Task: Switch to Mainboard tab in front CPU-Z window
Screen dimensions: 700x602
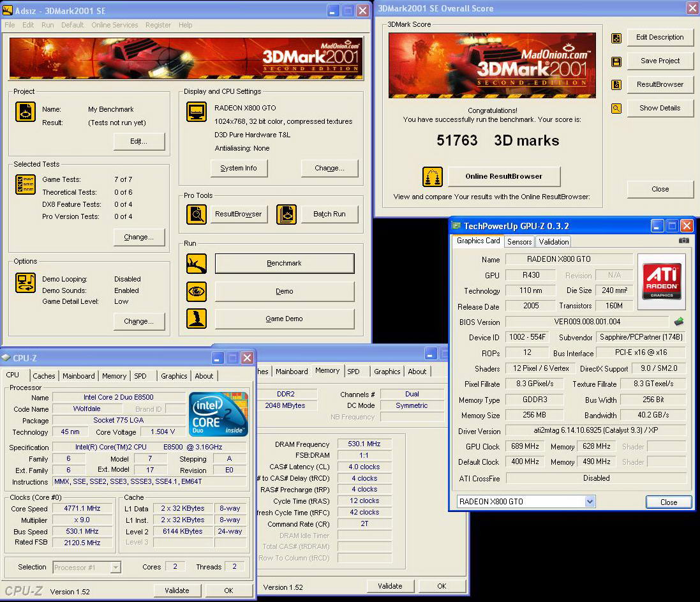Action: 78,376
